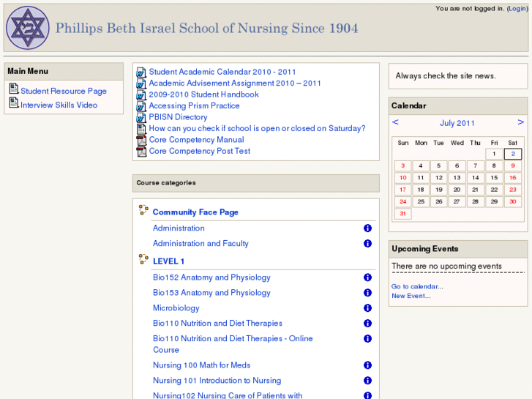Open PBISN Directory link
This screenshot has width=532, height=399.
(x=178, y=117)
